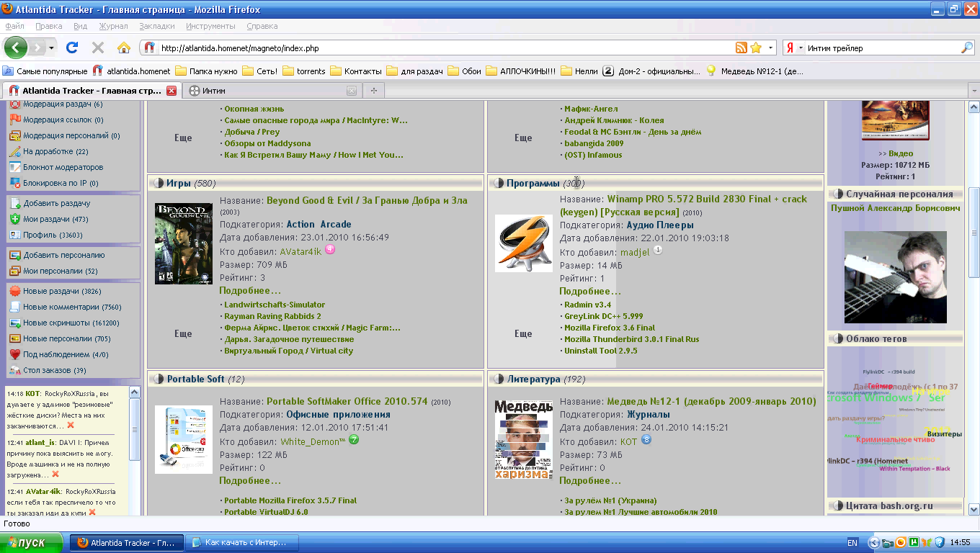Open the 'Стол заказов' icon
This screenshot has width=980, height=553.
click(x=15, y=370)
